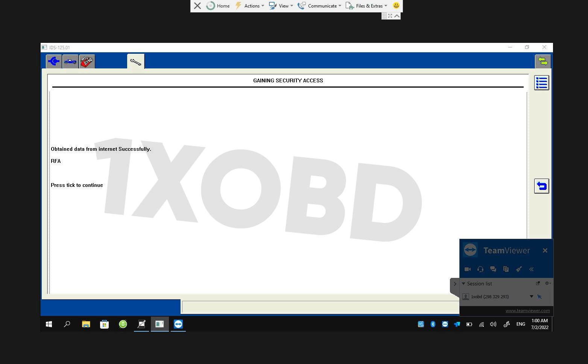Close the TeamViewer remote session toolbar
This screenshot has width=588, height=364.
click(198, 6)
